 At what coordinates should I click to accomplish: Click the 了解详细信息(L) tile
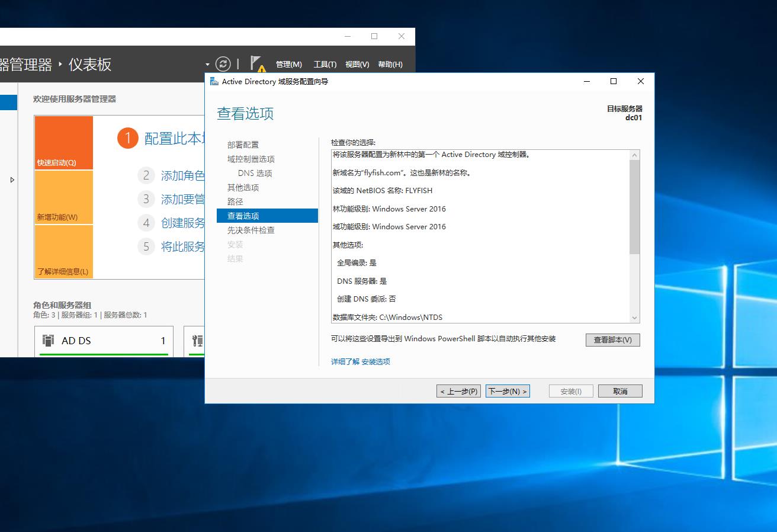click(64, 252)
